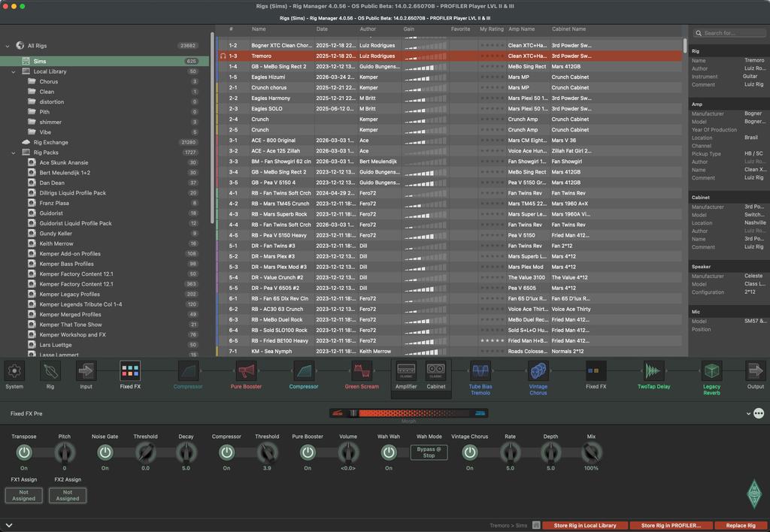This screenshot has width=770, height=532.
Task: Click the Amplifier module icon
Action: coord(406,371)
